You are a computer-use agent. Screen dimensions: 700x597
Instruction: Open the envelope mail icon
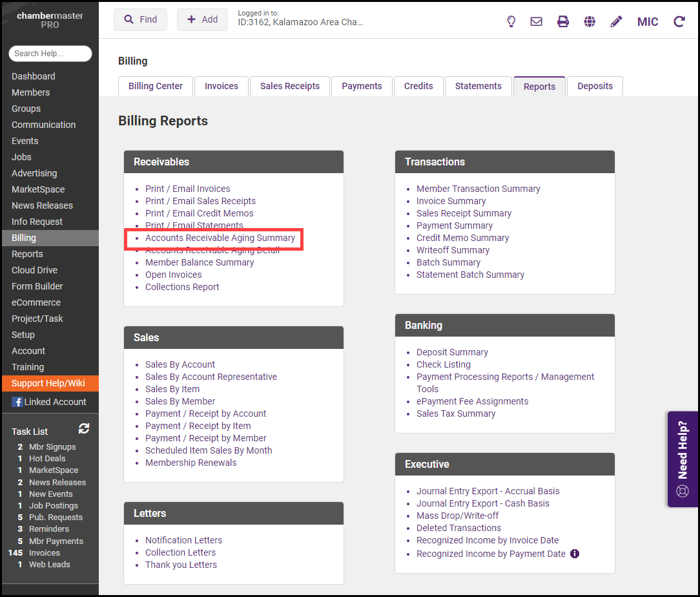(x=536, y=21)
